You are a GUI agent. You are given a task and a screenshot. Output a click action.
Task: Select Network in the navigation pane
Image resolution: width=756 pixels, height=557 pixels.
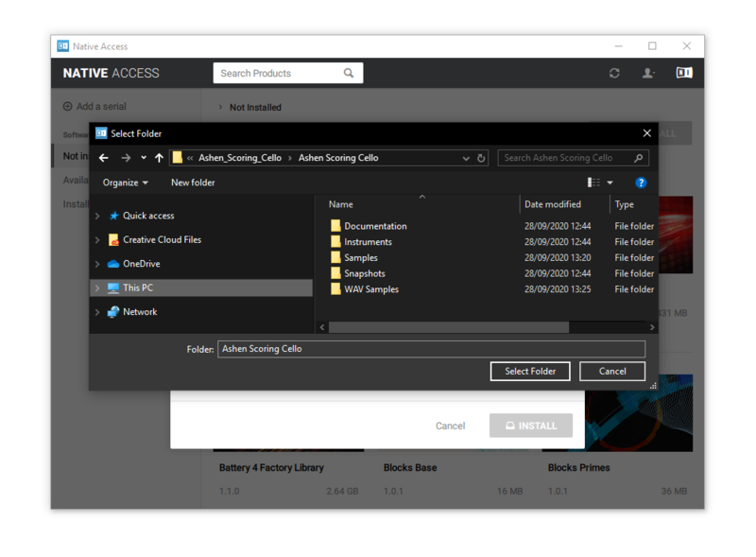pos(139,312)
